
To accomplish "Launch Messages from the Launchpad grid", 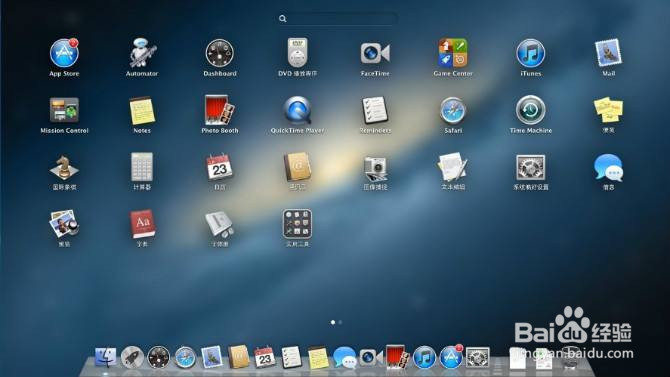I will tap(608, 167).
